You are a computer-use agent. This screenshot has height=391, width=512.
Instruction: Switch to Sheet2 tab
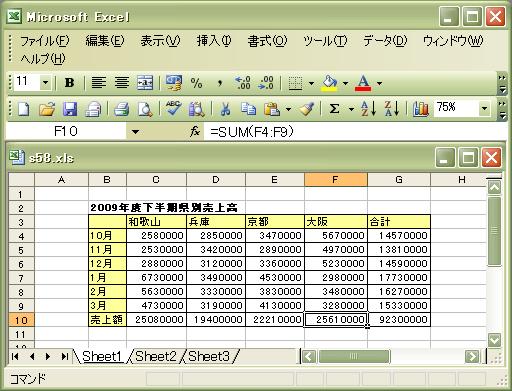click(156, 356)
